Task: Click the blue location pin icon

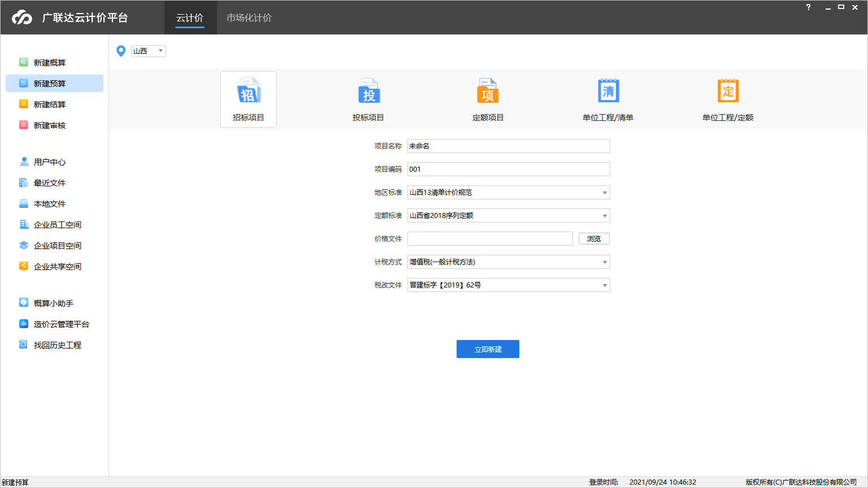Action: click(x=121, y=51)
